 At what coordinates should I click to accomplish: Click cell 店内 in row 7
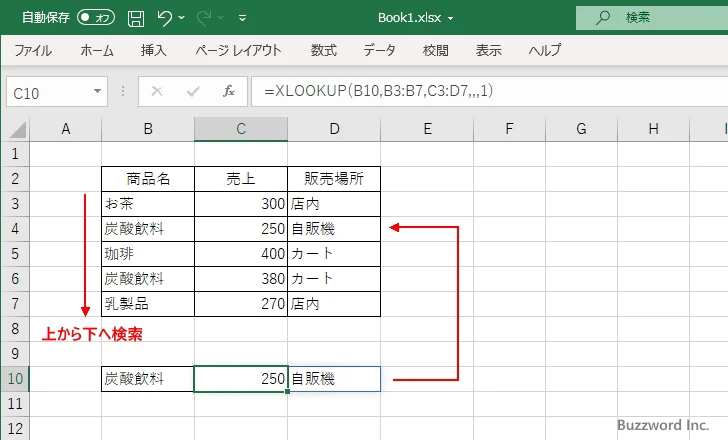click(334, 304)
